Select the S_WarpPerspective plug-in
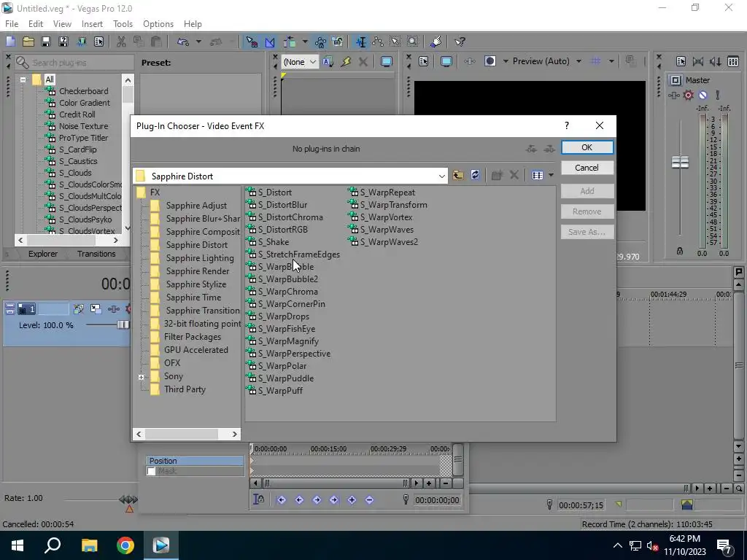 [294, 354]
